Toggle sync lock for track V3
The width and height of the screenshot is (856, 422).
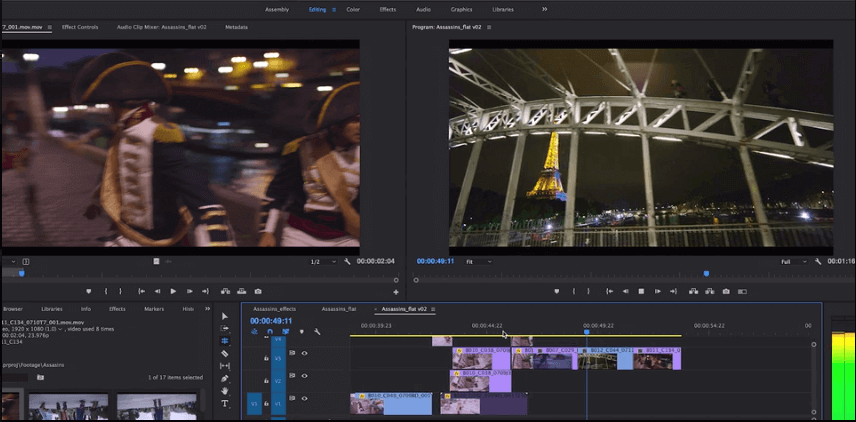point(292,353)
